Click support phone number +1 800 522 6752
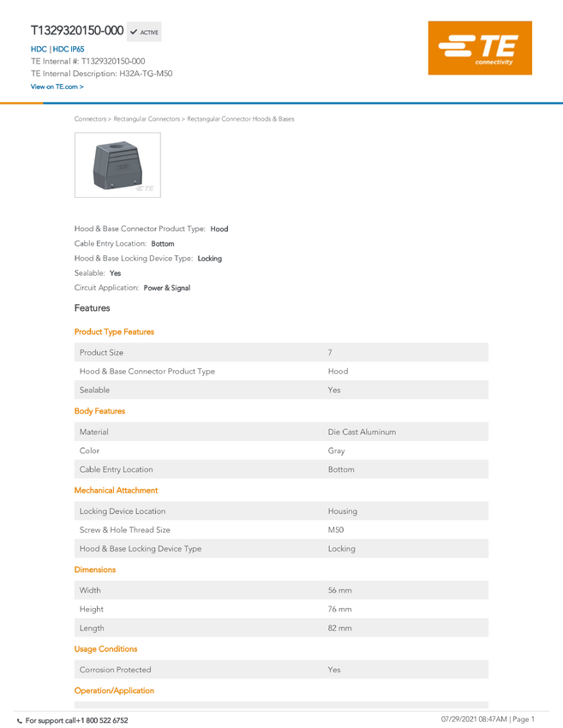This screenshot has width=563, height=728. 102,721
